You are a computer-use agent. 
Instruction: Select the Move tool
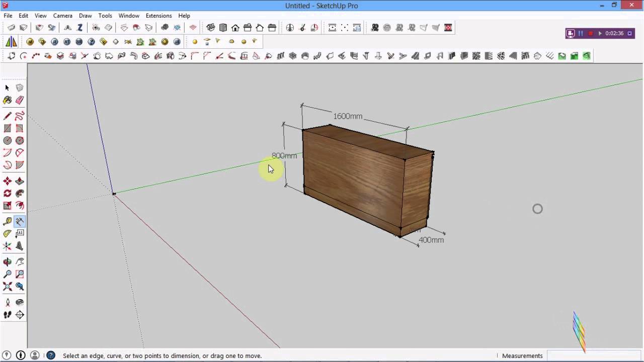pyautogui.click(x=8, y=181)
